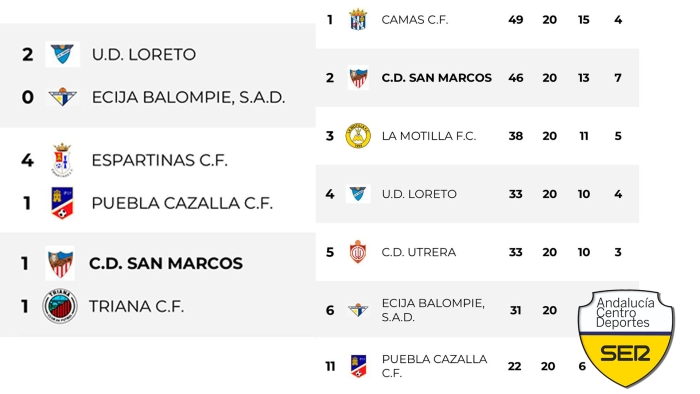Click the C.D. Utrera crest in standings
700x394 pixels.
(x=358, y=252)
